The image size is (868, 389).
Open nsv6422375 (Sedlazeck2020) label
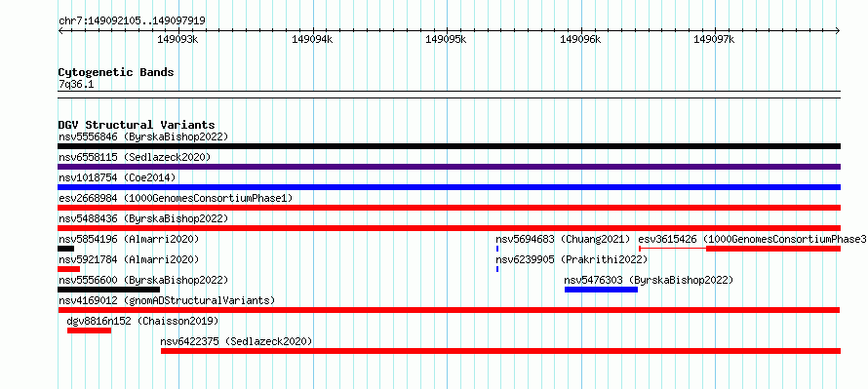point(236,341)
